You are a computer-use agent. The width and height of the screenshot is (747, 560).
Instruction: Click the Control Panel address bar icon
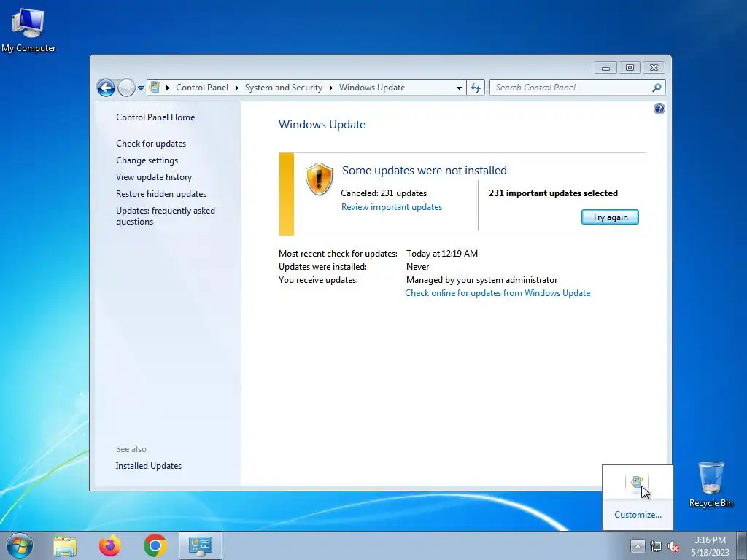(x=155, y=87)
